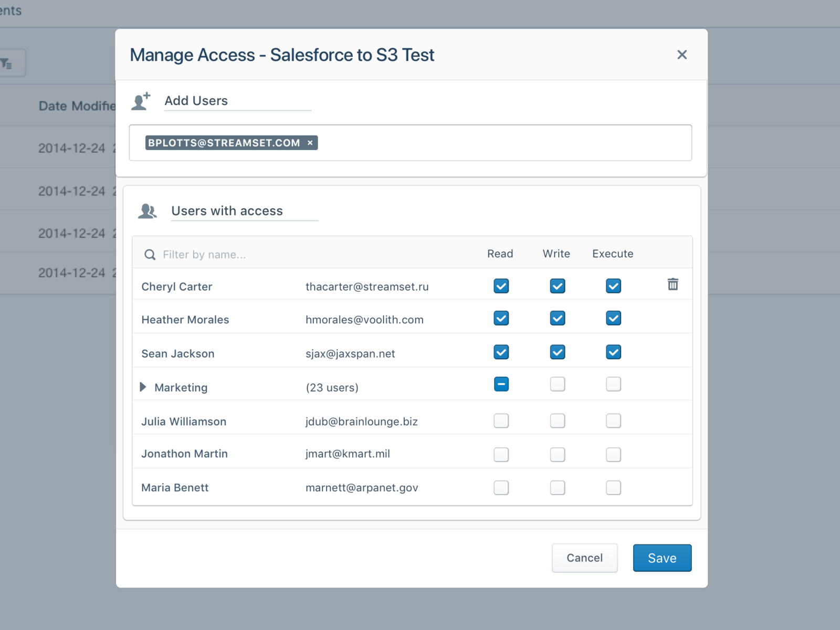Image resolution: width=840 pixels, height=630 pixels.
Task: Click the filter icon in background page
Action: [7, 64]
